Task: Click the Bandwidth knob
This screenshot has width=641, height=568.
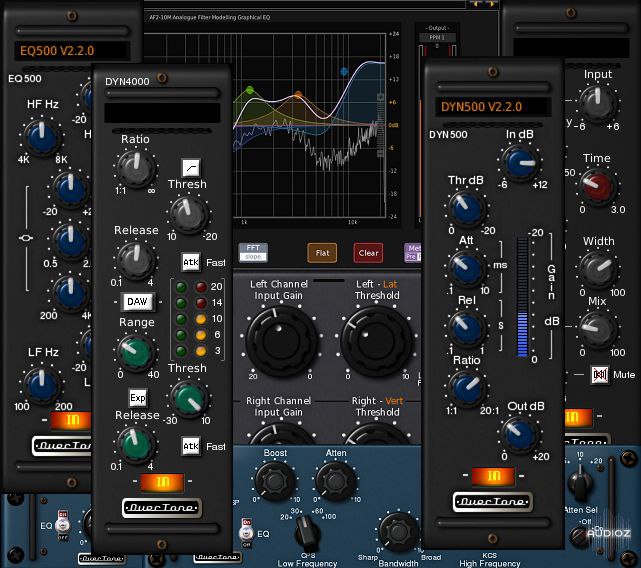Action: (x=398, y=531)
